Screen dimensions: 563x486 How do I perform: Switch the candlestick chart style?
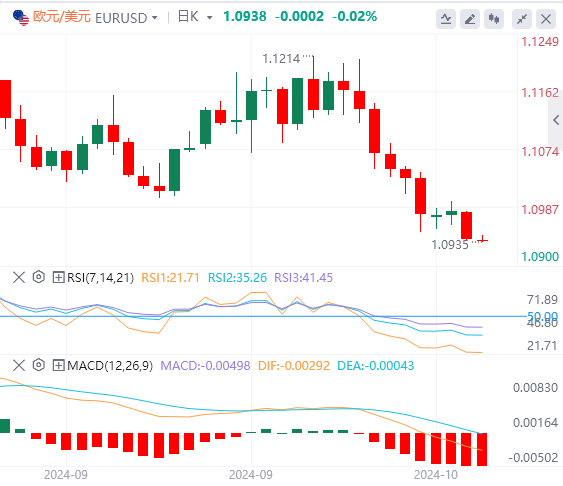click(x=494, y=19)
